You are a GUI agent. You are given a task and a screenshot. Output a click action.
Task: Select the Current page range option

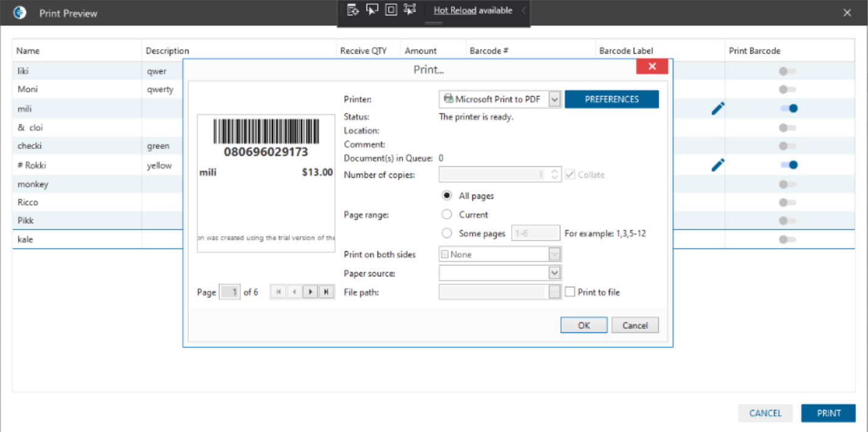click(x=447, y=215)
